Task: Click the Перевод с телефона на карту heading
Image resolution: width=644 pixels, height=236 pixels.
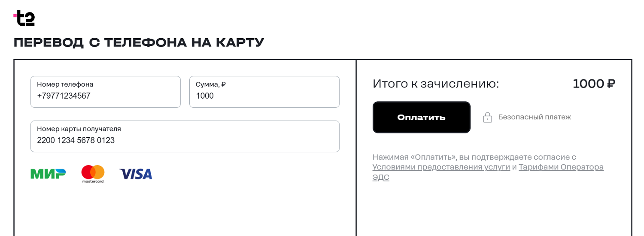Action: pos(139,42)
